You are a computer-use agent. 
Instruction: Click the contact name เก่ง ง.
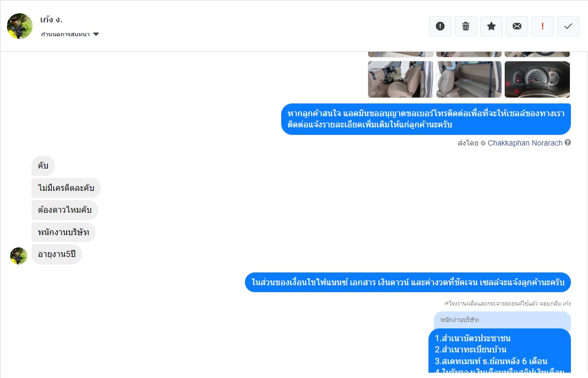[x=51, y=20]
